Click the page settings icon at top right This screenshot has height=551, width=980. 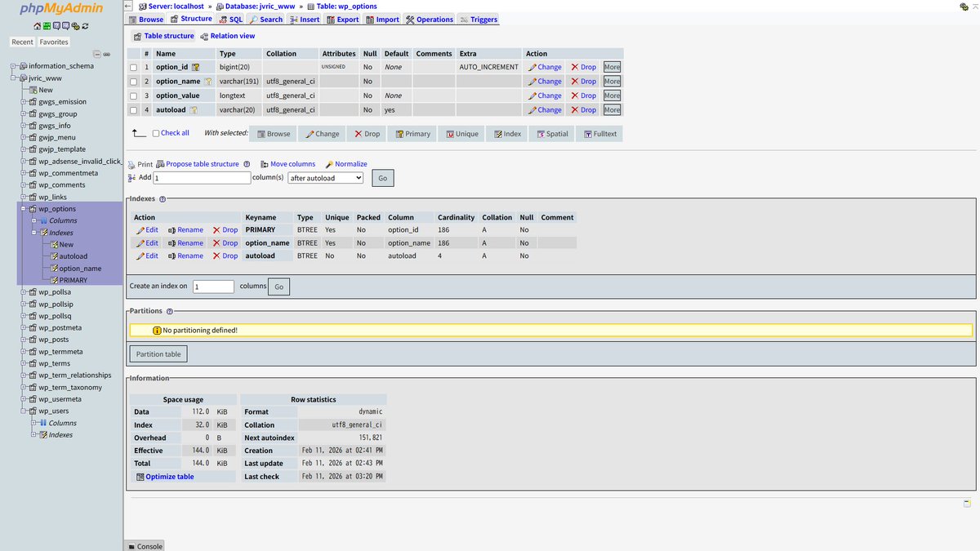pyautogui.click(x=964, y=6)
